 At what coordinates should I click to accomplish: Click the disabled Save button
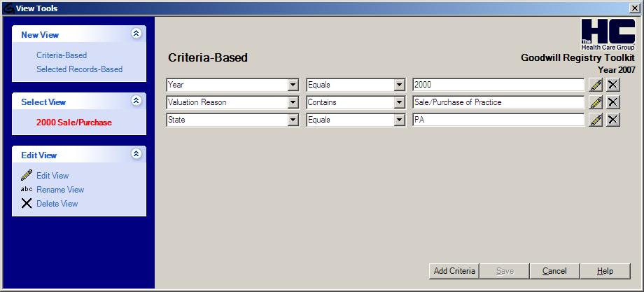(505, 271)
